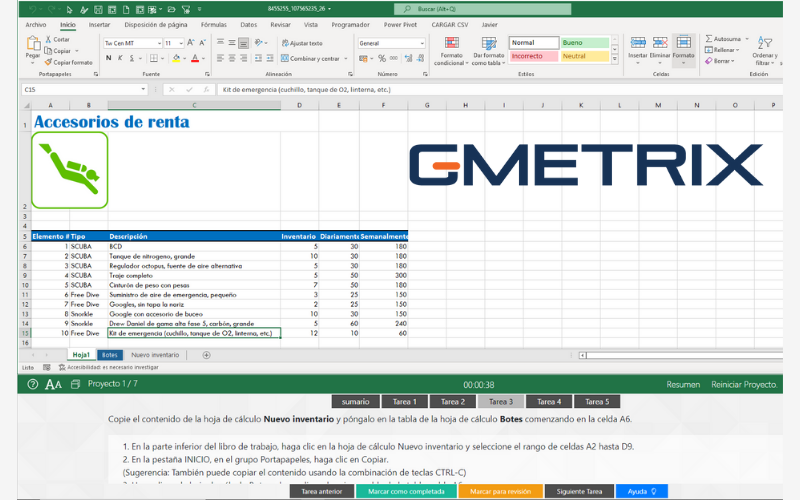This screenshot has width=800, height=500.
Task: Click the help question mark icon in GMetrix bar
Action: 33,384
